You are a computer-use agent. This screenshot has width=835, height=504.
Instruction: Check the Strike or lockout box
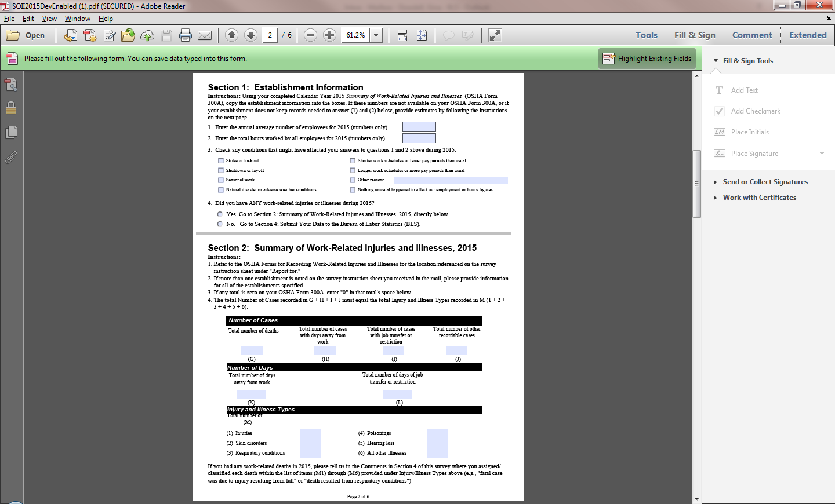pyautogui.click(x=221, y=161)
